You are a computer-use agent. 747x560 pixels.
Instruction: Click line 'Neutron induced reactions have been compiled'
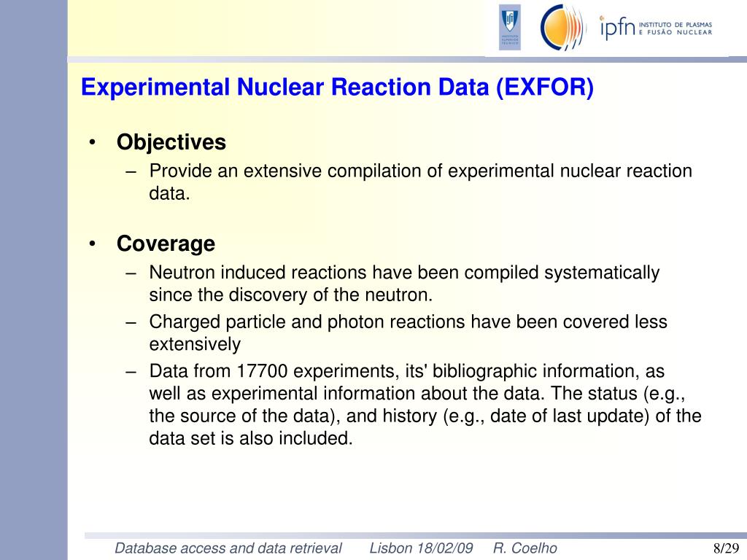[404, 273]
